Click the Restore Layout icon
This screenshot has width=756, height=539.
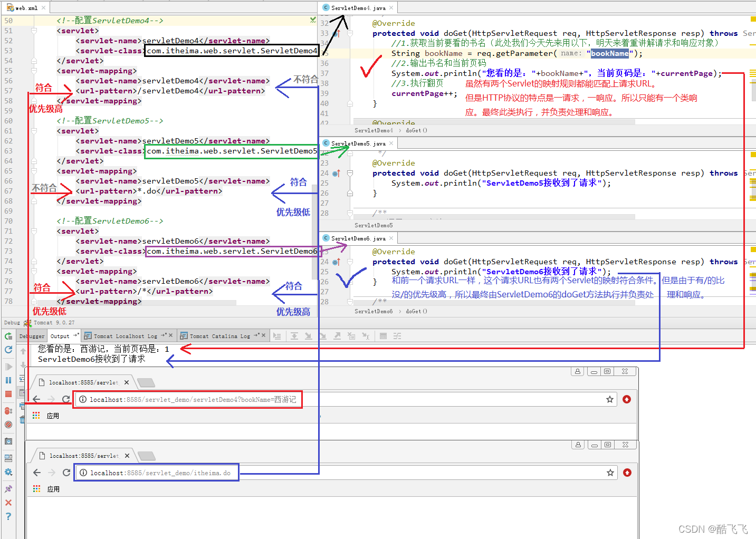click(8, 458)
